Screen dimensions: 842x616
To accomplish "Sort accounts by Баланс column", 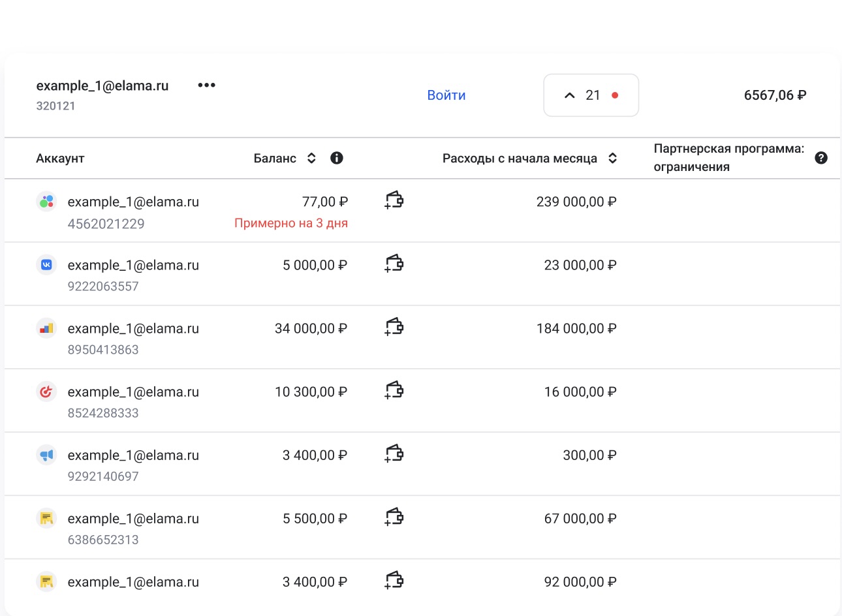I will pyautogui.click(x=311, y=158).
